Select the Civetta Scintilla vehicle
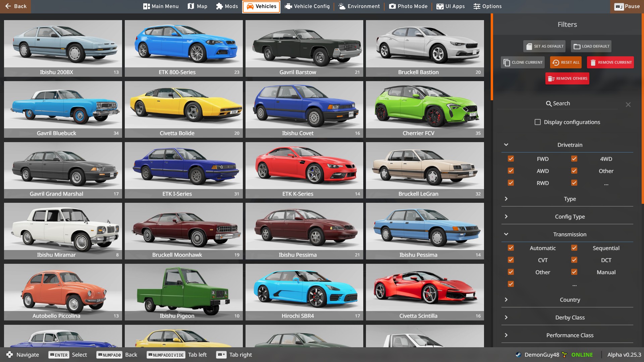Screen dimensions: 644x362 pos(425,292)
